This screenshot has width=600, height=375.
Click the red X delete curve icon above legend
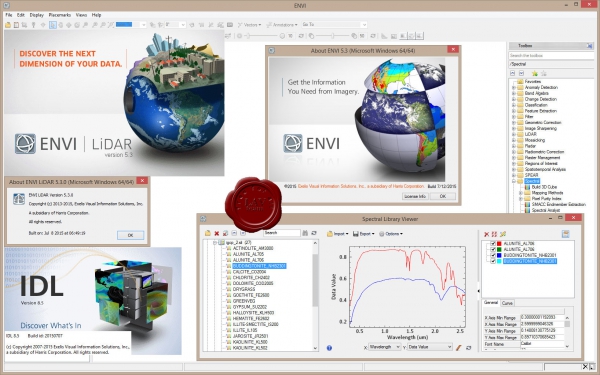486,234
